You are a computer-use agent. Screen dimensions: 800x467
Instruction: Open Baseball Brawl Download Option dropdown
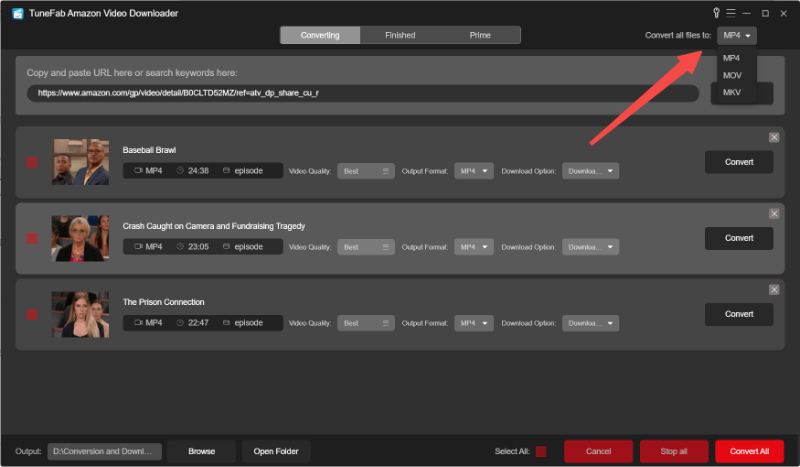point(590,171)
